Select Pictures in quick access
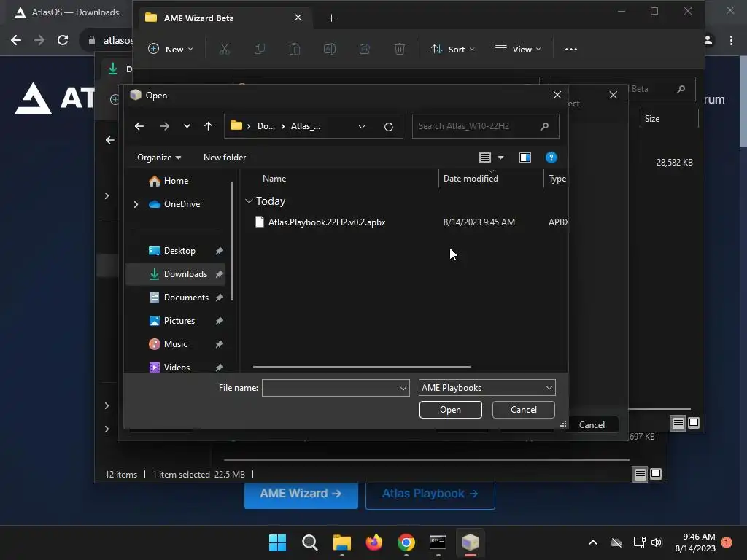This screenshot has height=560, width=747. coord(179,321)
